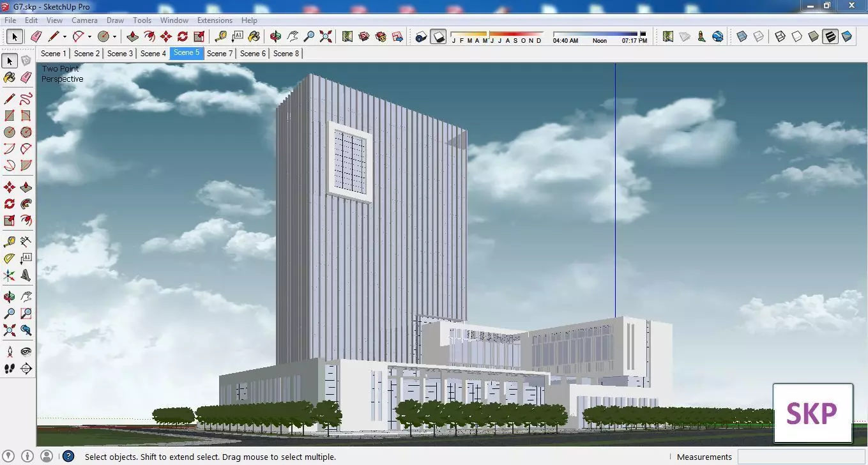Enable Shaded With Textures style
The height and width of the screenshot is (465, 868).
(x=830, y=36)
